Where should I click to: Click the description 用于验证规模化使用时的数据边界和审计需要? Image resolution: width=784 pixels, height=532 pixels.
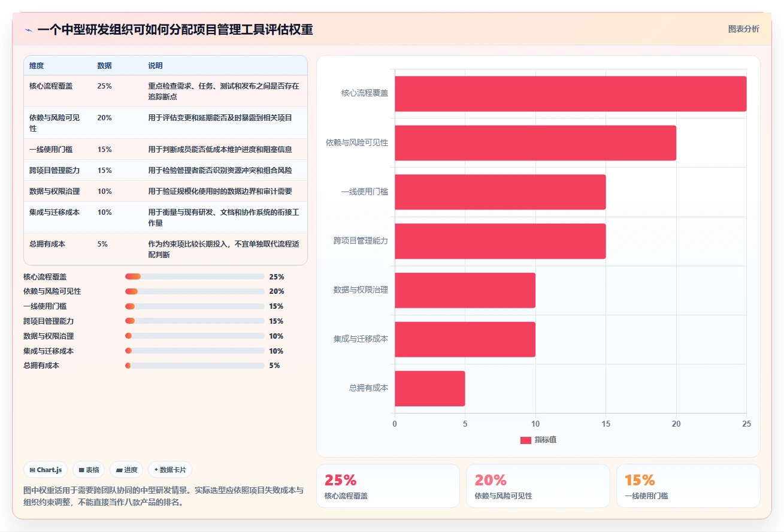pyautogui.click(x=220, y=191)
